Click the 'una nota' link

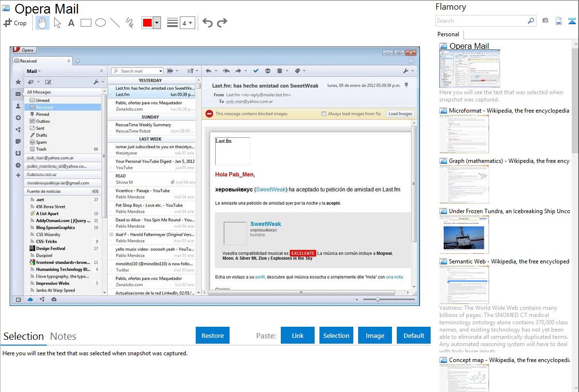394,277
